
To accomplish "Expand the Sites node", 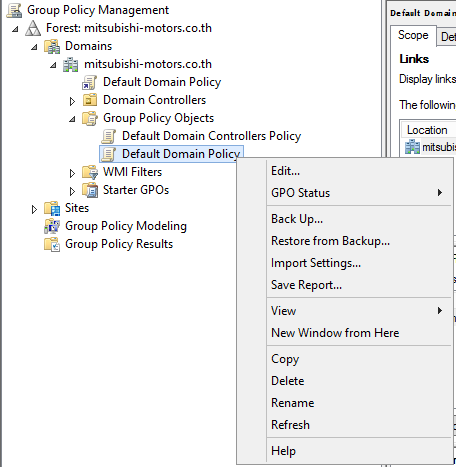I will pyautogui.click(x=34, y=209).
